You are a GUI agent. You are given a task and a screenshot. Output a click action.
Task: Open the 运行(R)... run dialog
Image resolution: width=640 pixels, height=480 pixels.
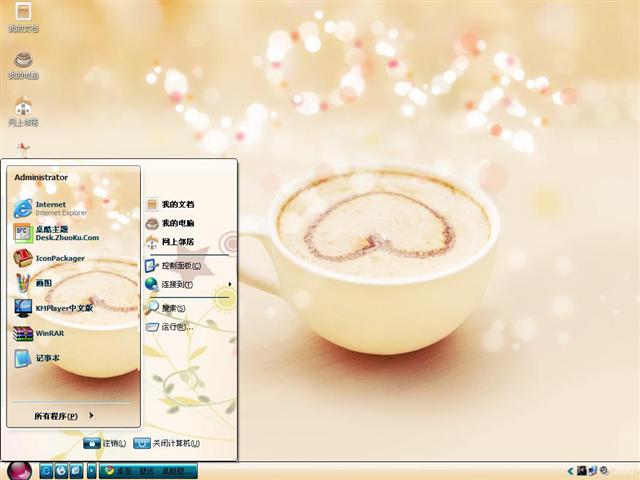[170, 327]
